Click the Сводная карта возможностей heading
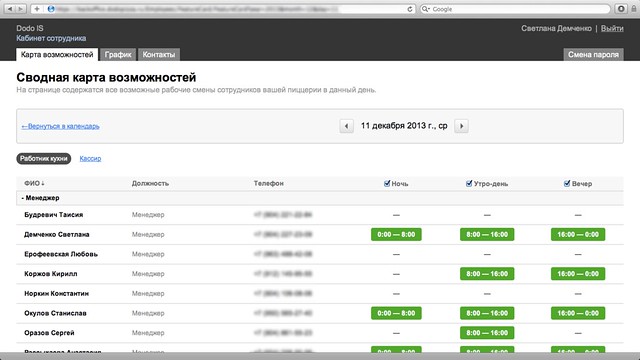Viewport: 640px width, 360px height. point(106,77)
